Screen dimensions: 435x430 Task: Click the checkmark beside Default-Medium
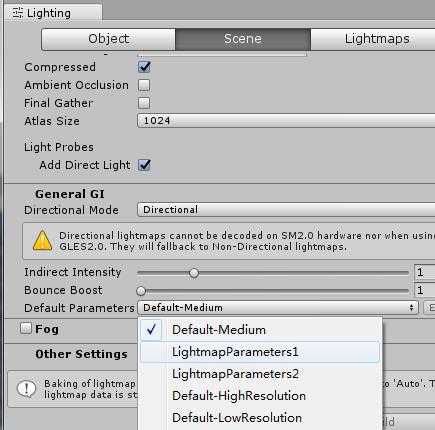coord(151,330)
